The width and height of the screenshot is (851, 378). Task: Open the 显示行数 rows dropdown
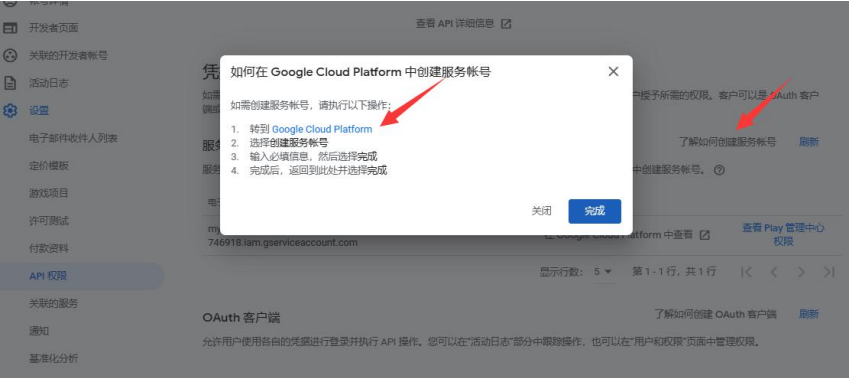603,272
